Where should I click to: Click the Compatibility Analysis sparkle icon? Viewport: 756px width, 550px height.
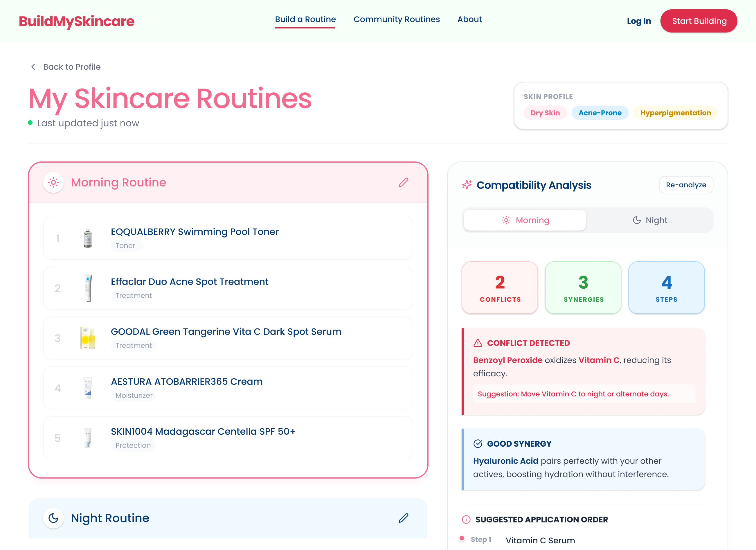click(x=467, y=185)
